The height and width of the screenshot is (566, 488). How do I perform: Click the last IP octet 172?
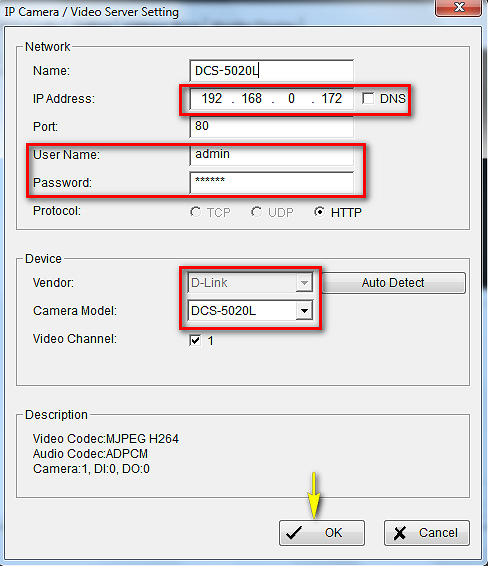[x=331, y=98]
